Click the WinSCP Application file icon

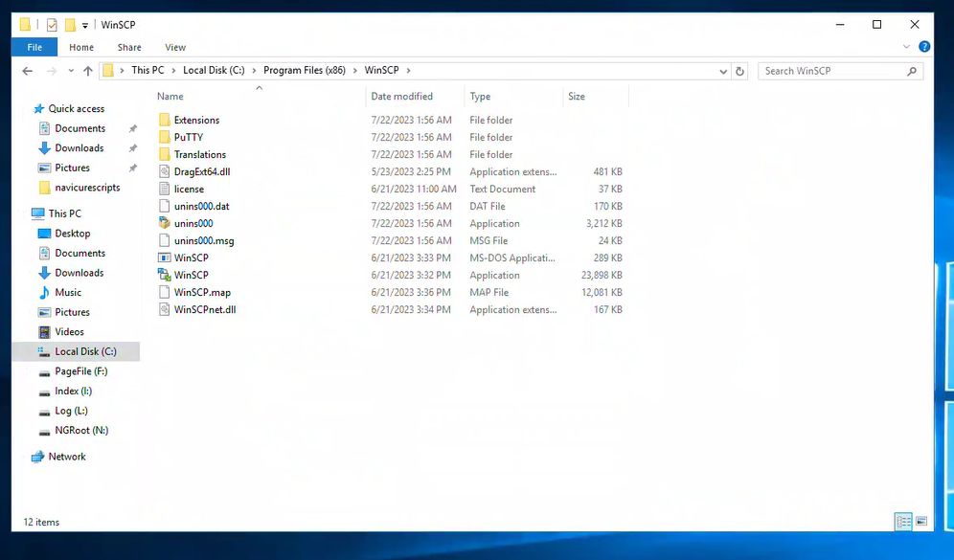165,275
